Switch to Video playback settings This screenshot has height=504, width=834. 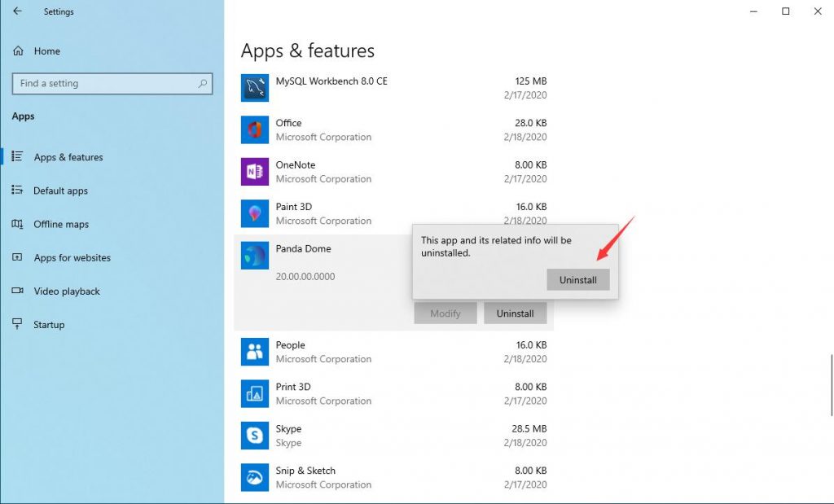tap(67, 291)
